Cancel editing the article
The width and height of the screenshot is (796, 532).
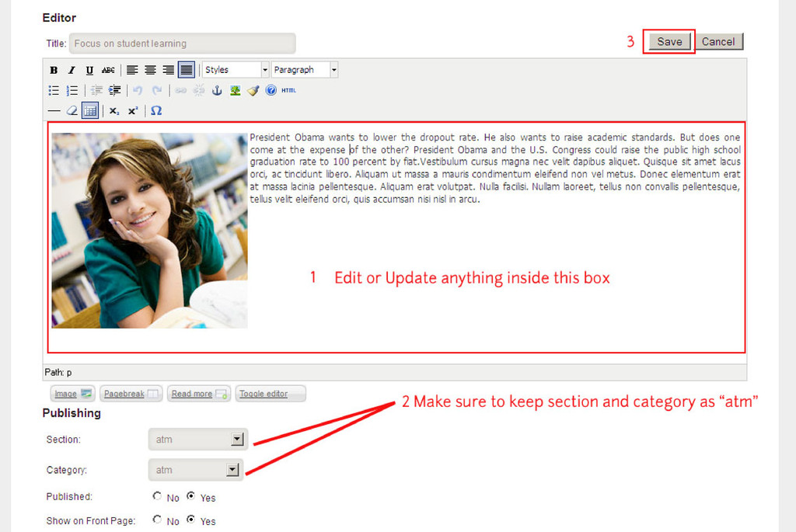pyautogui.click(x=718, y=42)
